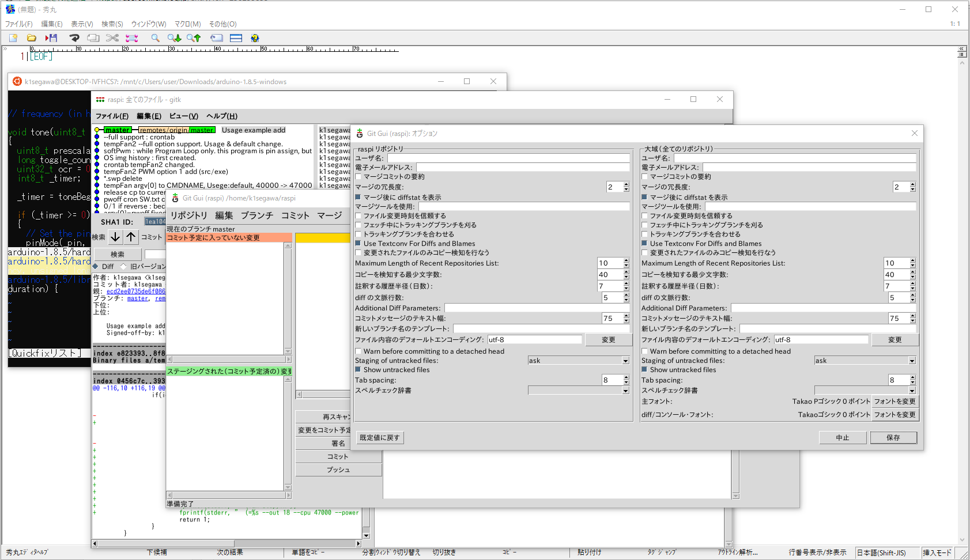Image resolution: width=970 pixels, height=560 pixels.
Task: Click the pink Paste icon in Hidemaru toolbar
Action: pyautogui.click(x=132, y=38)
